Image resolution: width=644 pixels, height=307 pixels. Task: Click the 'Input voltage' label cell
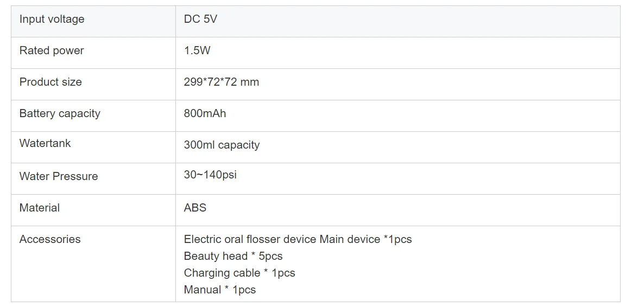pos(52,20)
